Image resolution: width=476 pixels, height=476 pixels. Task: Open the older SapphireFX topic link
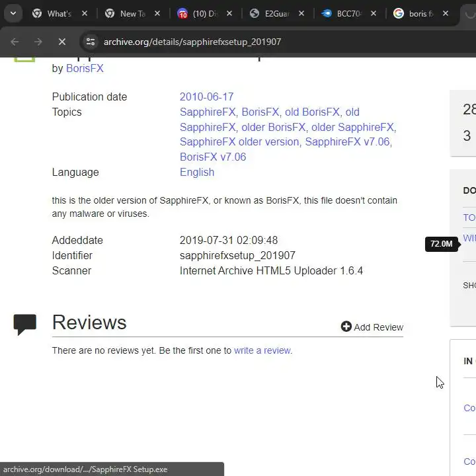point(352,127)
